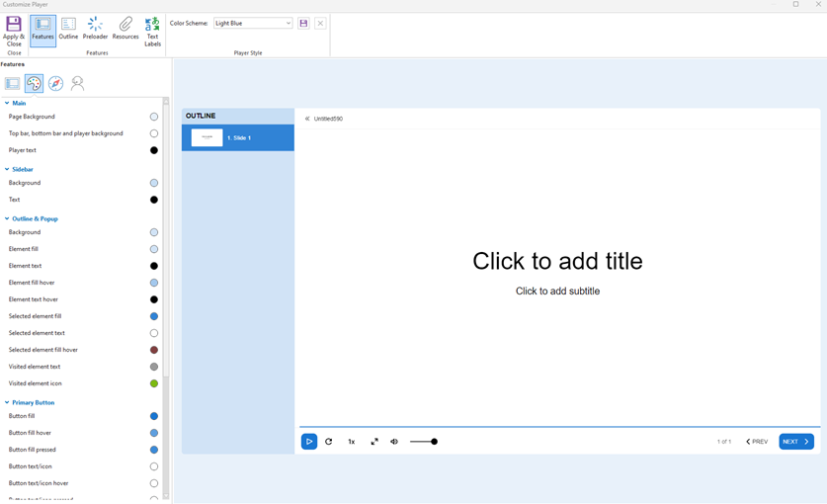Open the Outline ribbon button
827x504 pixels.
pos(68,29)
